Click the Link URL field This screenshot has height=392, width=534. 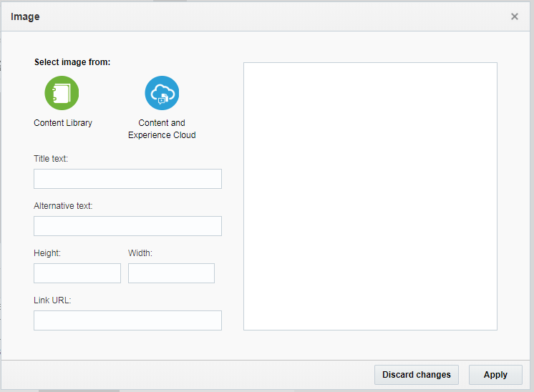[x=127, y=320]
